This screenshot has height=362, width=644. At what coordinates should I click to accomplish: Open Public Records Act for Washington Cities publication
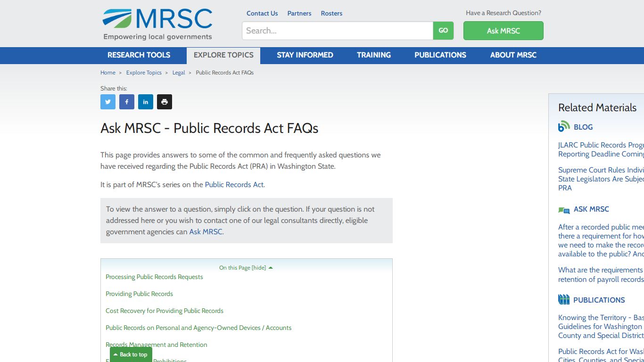point(601,355)
